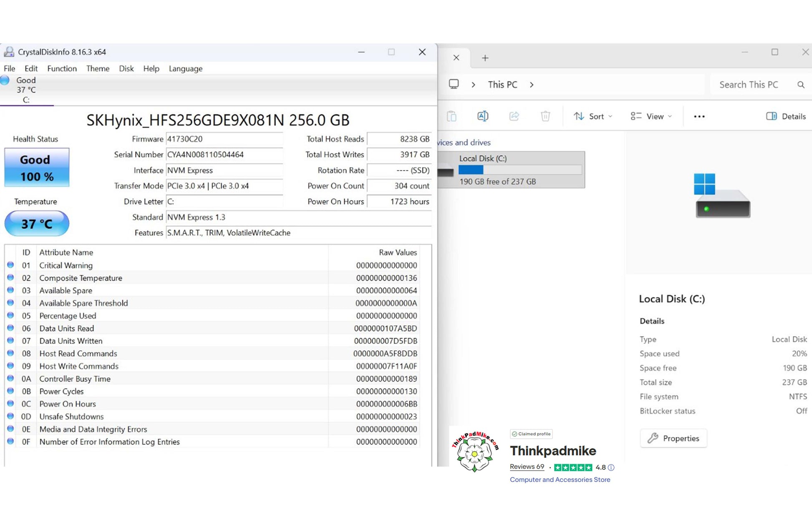Close the current Explorer tab
812x510 pixels.
point(456,58)
